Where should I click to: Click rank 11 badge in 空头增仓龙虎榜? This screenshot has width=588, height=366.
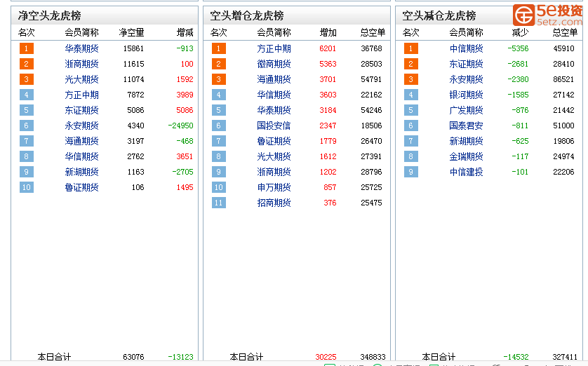[219, 203]
